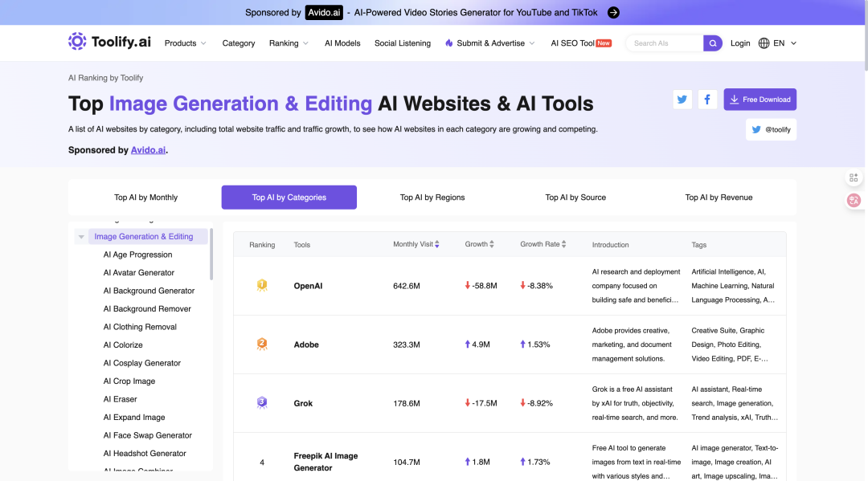The height and width of the screenshot is (481, 868).
Task: Open the Adobe tool entry
Action: point(306,344)
